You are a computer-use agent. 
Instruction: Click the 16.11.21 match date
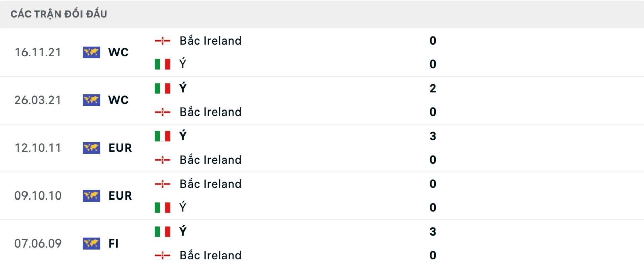tap(38, 52)
